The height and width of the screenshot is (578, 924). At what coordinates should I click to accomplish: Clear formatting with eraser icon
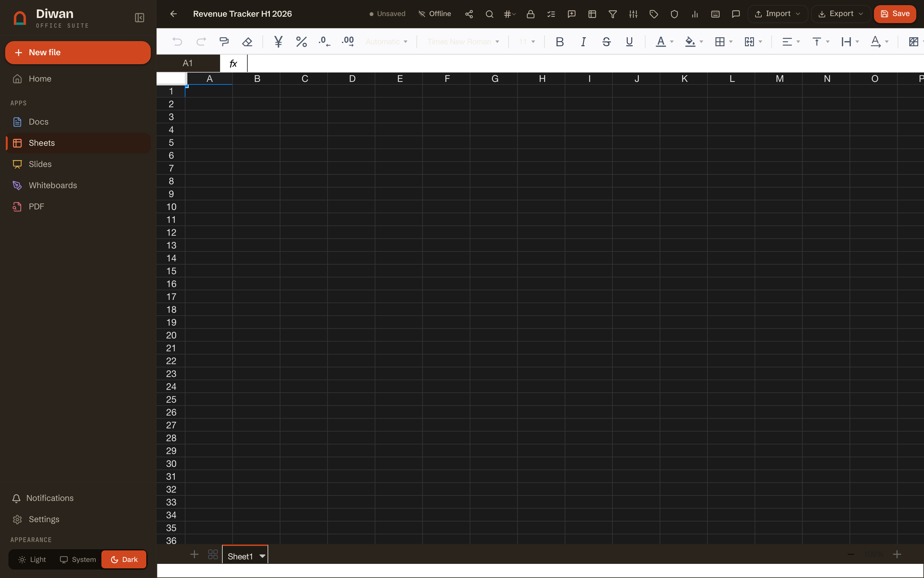247,42
